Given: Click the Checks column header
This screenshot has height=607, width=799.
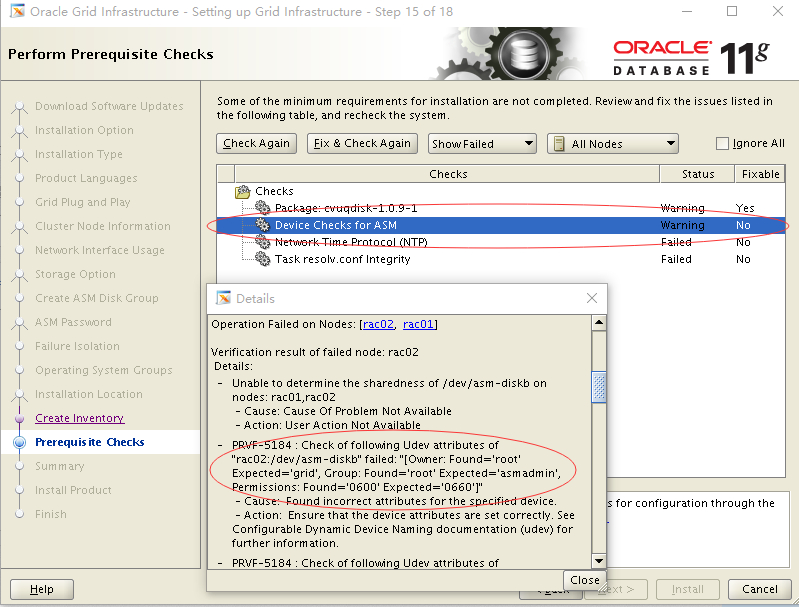Looking at the screenshot, I should coord(447,174).
